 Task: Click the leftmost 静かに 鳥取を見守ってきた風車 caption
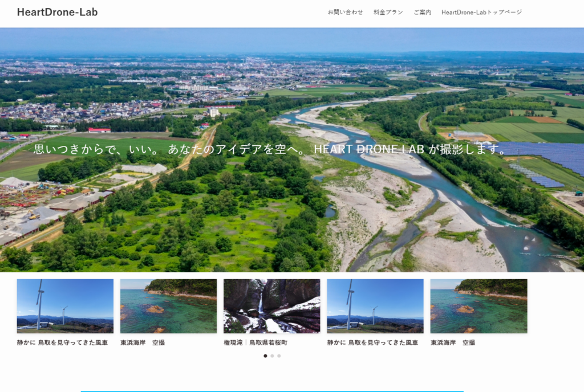coord(62,343)
